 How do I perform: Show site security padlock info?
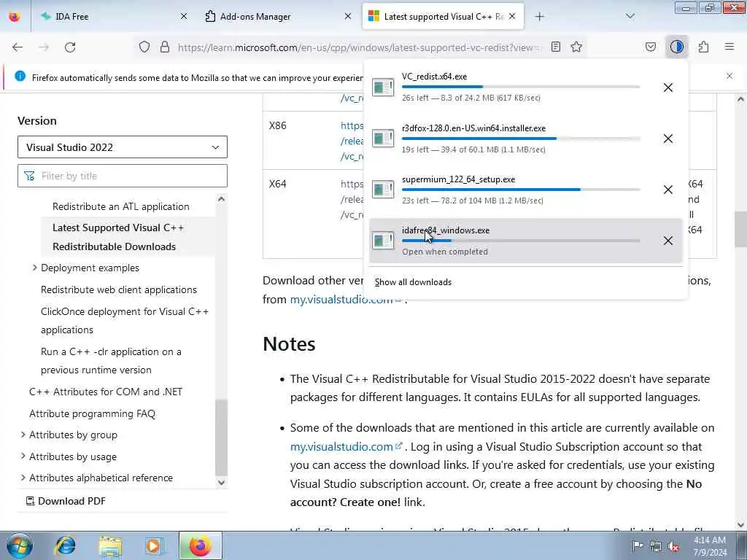tap(165, 47)
